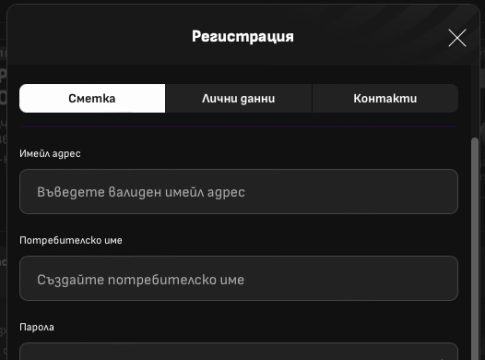Click the Потребителско име field label
Screen dimensions: 485x360
[71, 240]
